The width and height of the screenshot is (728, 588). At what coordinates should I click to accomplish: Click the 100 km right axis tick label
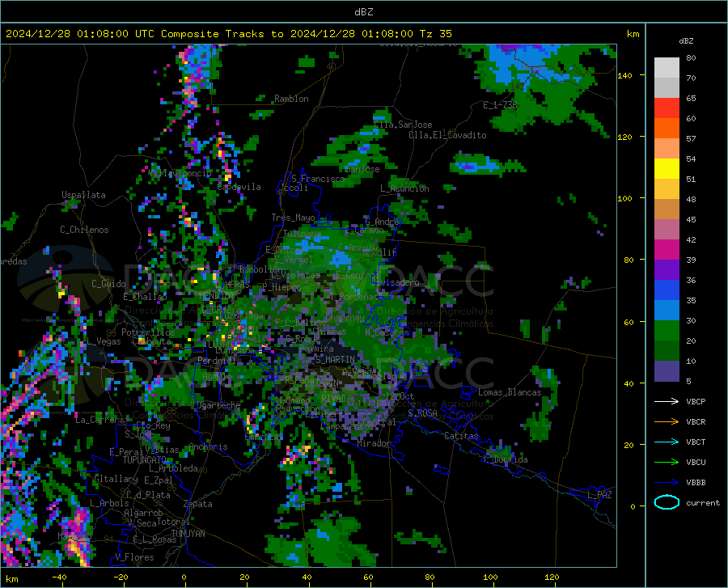point(625,199)
